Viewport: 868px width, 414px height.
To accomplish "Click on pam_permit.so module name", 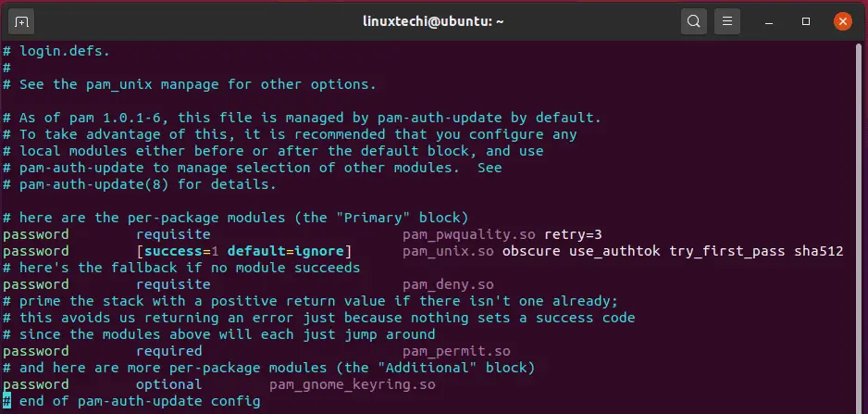I will coord(456,351).
